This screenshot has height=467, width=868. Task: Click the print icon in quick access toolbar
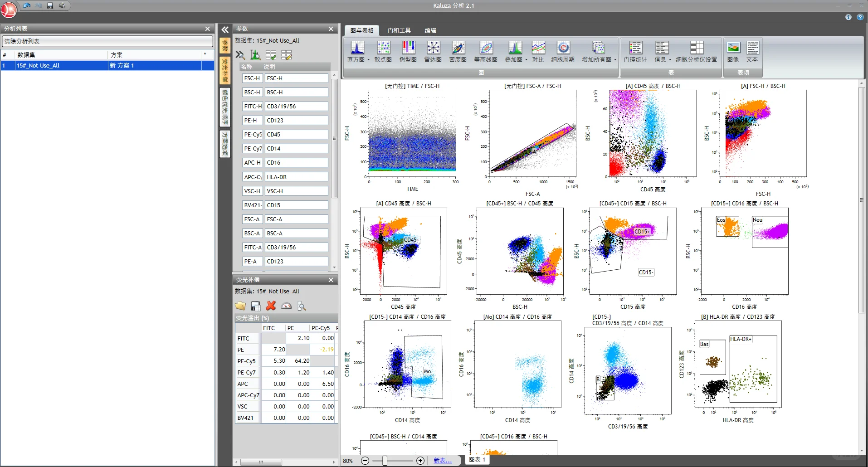pyautogui.click(x=62, y=5)
